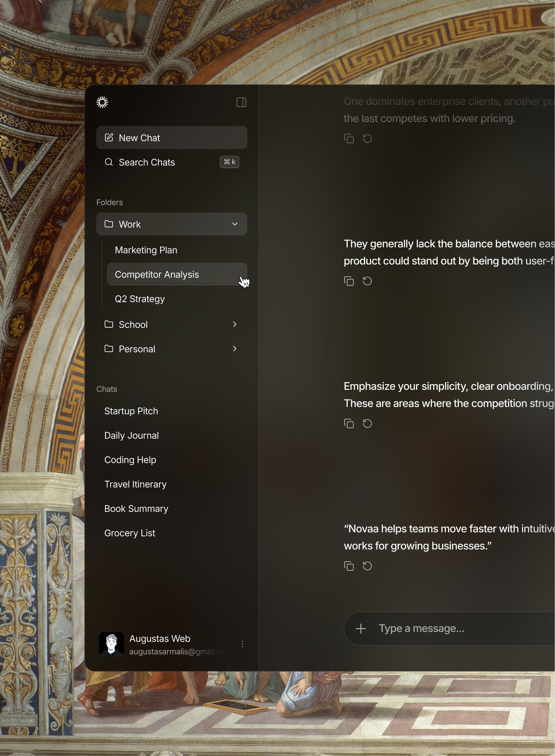Copy the 'Emphasize your simplicity' response

pyautogui.click(x=349, y=424)
